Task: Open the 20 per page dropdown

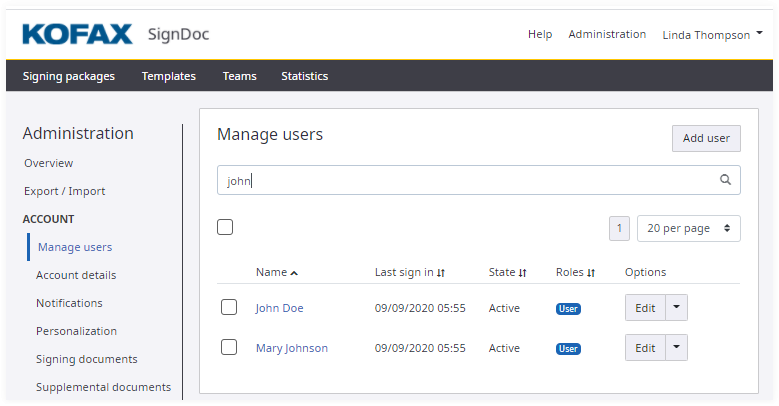Action: point(688,228)
